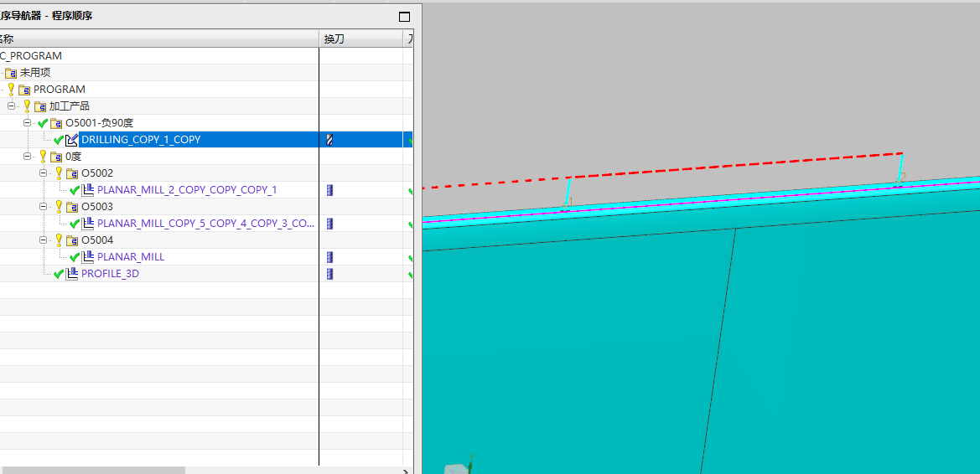Collapse the 加工产品 program group
Image resolution: width=980 pixels, height=474 pixels.
coord(11,106)
